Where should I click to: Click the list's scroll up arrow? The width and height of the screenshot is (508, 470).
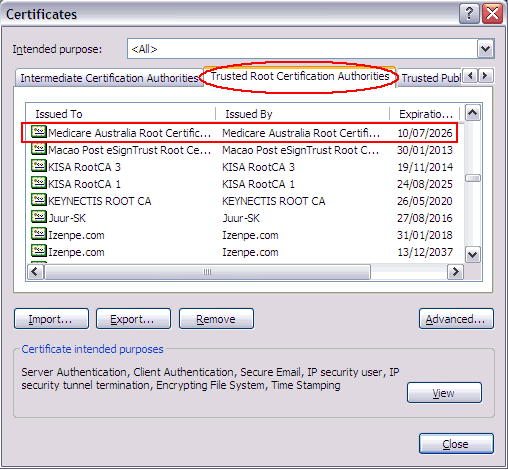[473, 113]
